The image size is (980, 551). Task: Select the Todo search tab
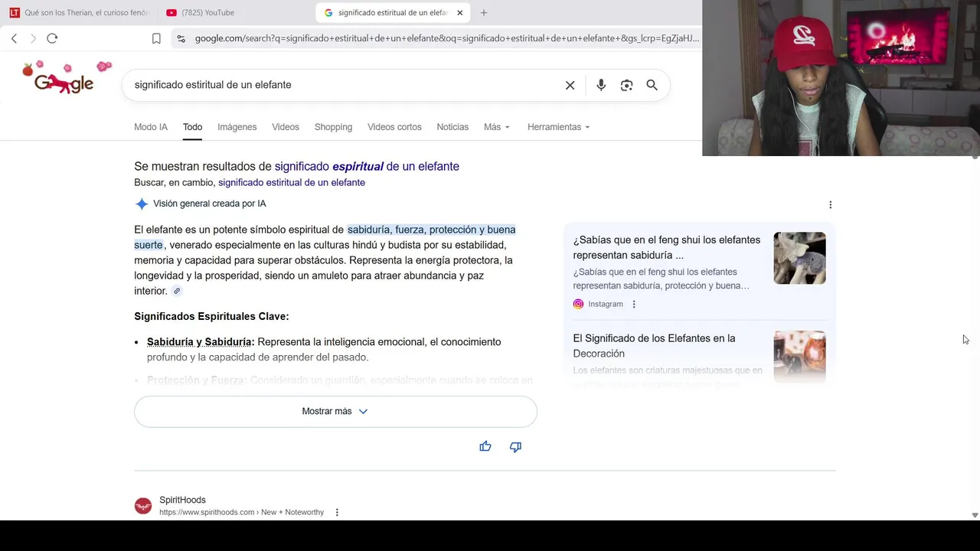pyautogui.click(x=192, y=127)
